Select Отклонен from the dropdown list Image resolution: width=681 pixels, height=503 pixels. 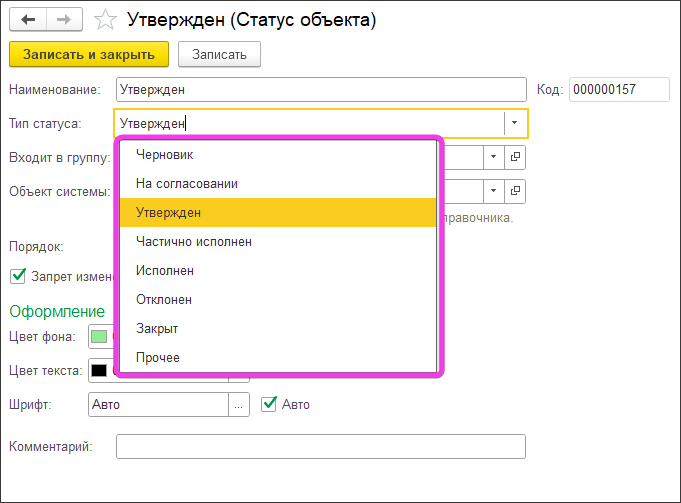tap(164, 299)
